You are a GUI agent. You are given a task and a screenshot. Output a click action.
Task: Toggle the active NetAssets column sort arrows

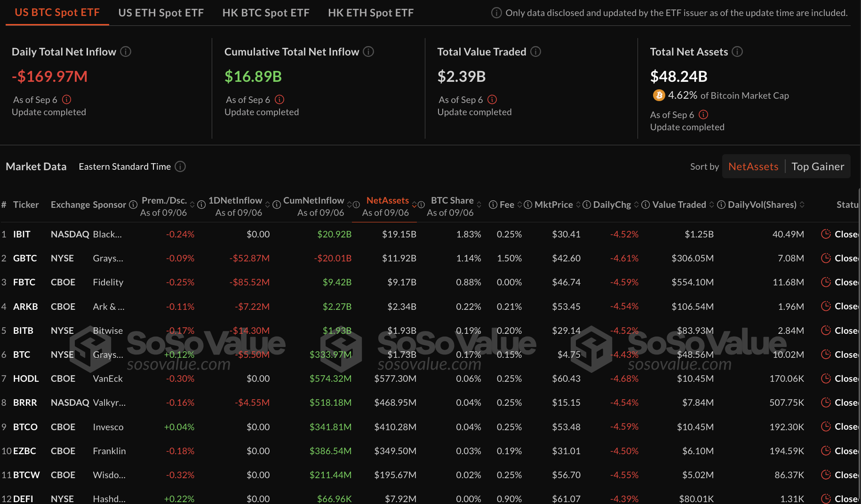414,205
